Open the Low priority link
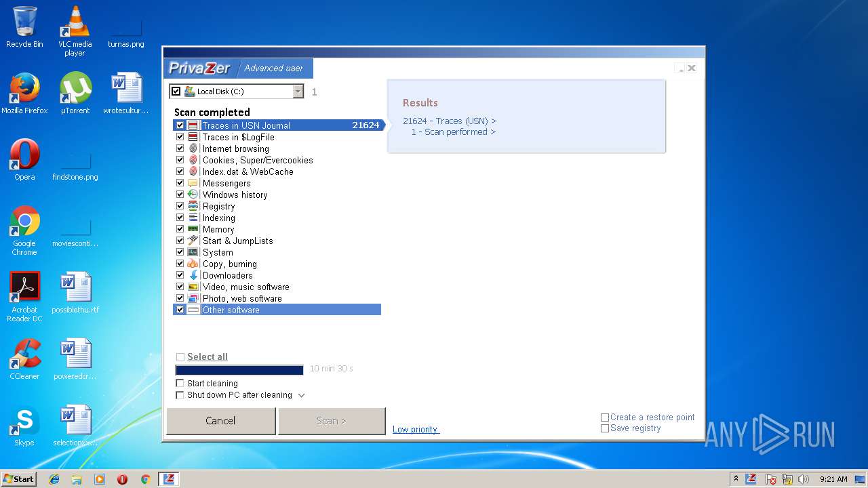The width and height of the screenshot is (868, 488). click(415, 430)
